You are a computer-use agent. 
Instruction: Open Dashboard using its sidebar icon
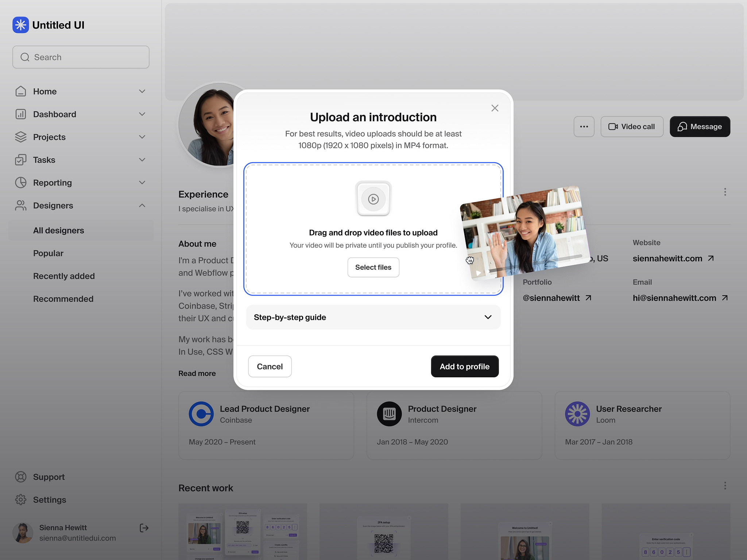pos(21,114)
